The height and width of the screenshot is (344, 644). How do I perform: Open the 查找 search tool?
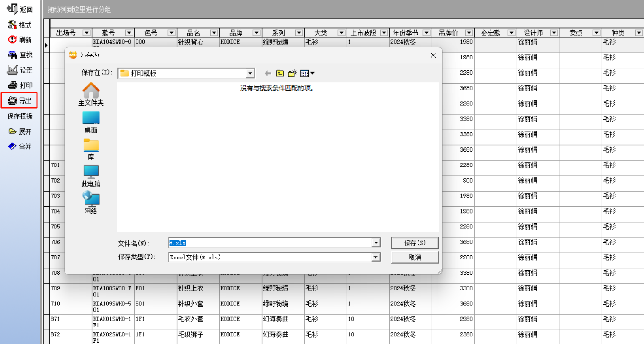20,55
